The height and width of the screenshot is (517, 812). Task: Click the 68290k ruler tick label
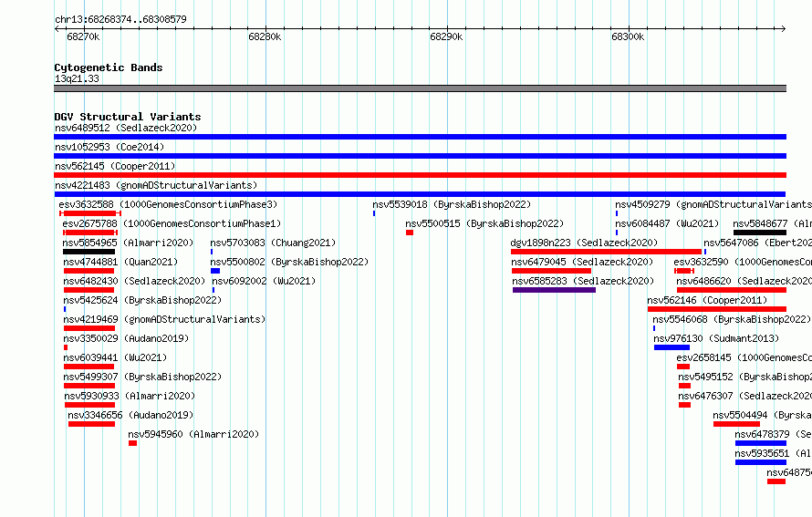pos(446,36)
